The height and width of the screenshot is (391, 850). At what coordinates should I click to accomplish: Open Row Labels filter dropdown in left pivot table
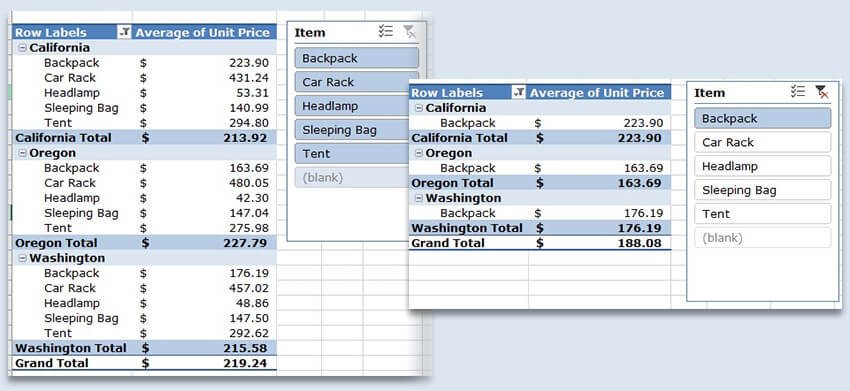click(x=124, y=33)
